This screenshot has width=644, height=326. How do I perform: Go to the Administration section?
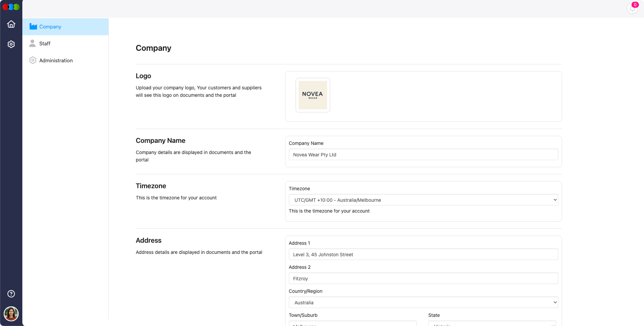[x=56, y=60]
